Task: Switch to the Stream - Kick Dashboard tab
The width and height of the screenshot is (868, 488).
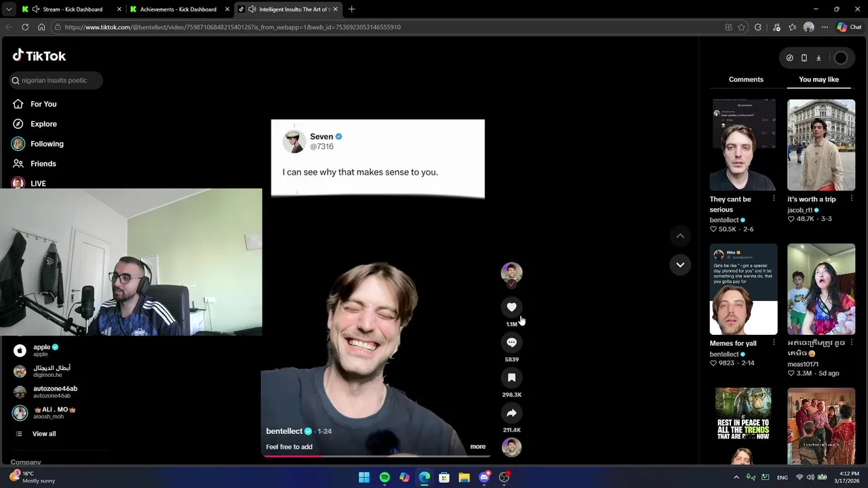Action: (x=73, y=9)
